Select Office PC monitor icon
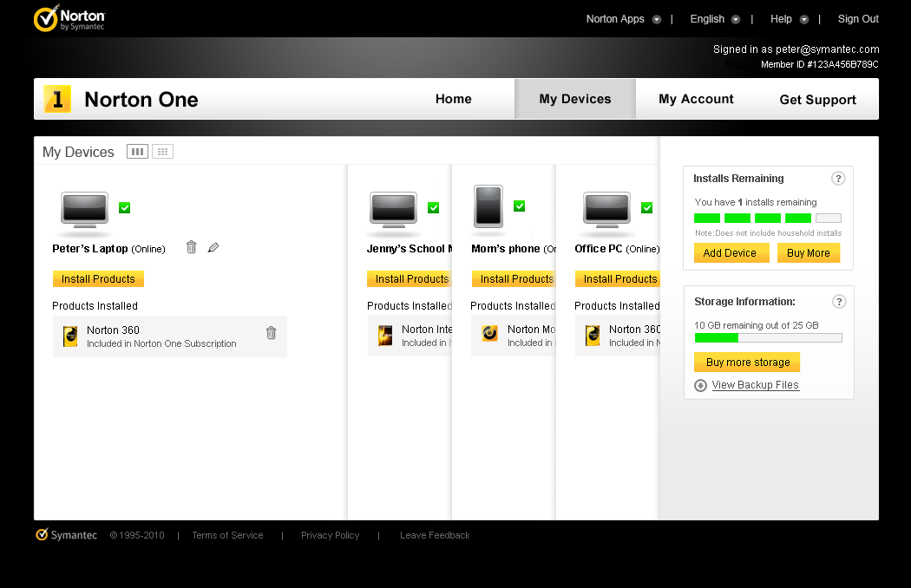 coord(606,211)
